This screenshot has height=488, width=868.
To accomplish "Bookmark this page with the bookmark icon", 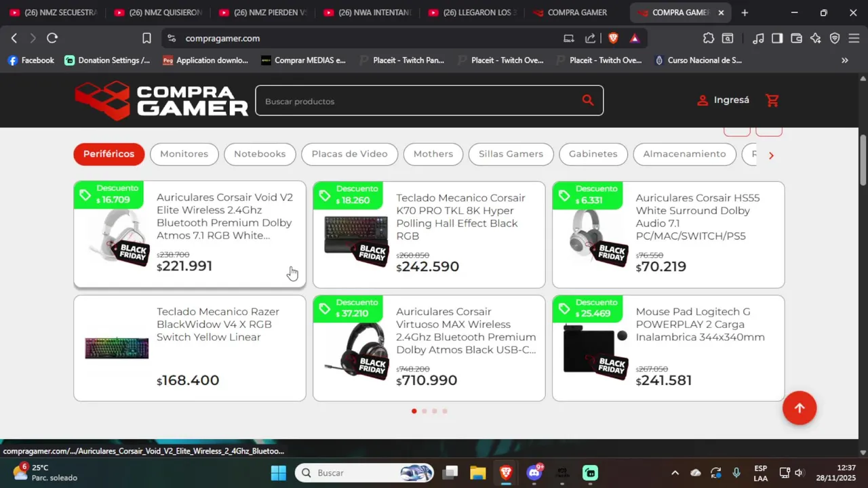I will point(146,39).
